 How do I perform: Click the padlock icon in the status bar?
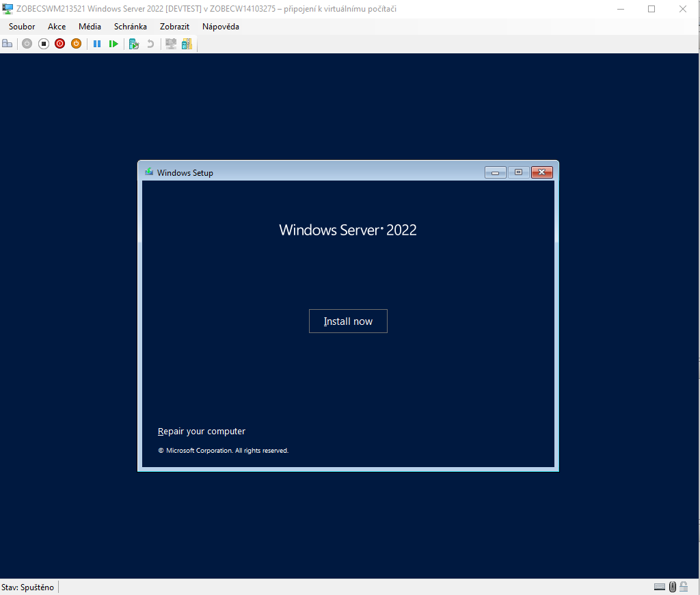(684, 586)
